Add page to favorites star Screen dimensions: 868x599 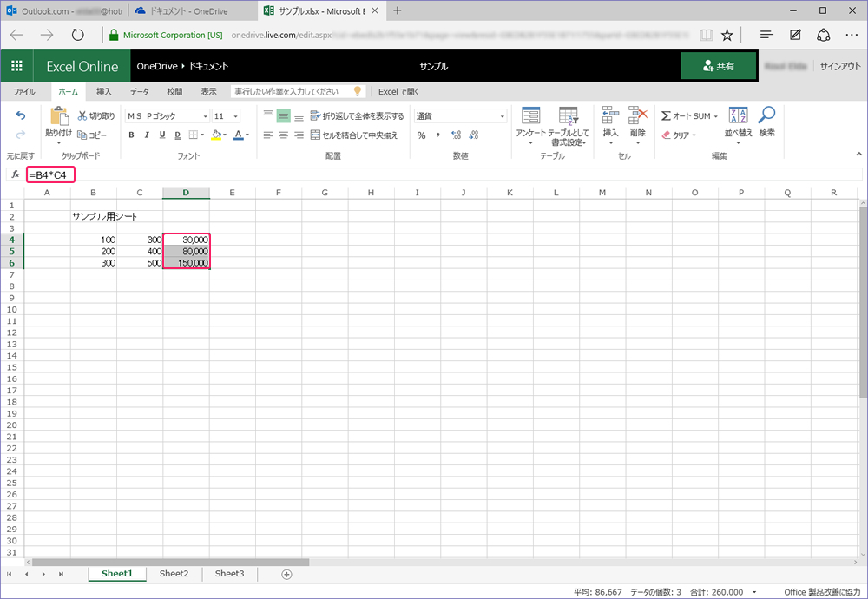pyautogui.click(x=727, y=35)
